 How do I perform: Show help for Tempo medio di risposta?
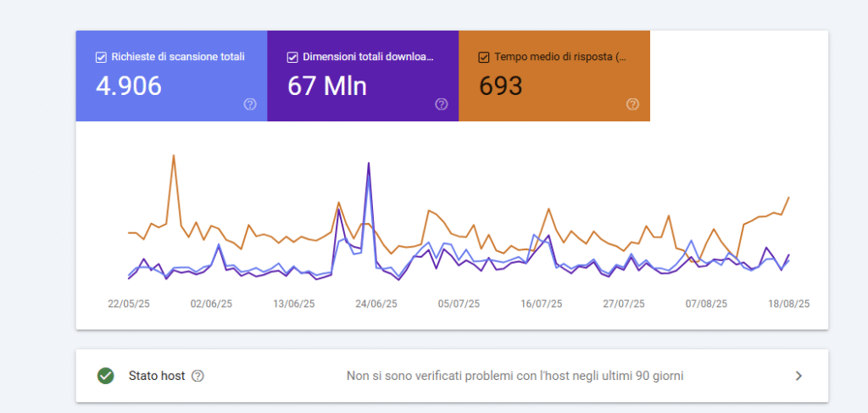[x=632, y=104]
